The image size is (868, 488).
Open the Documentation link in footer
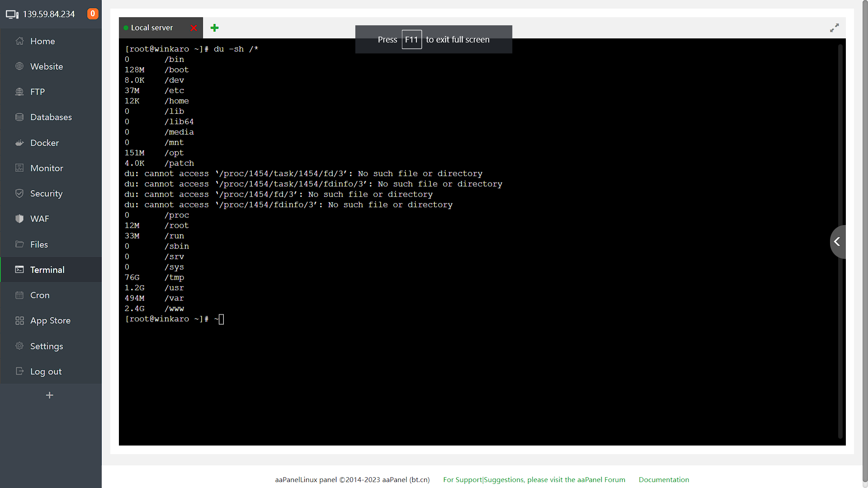pos(664,479)
